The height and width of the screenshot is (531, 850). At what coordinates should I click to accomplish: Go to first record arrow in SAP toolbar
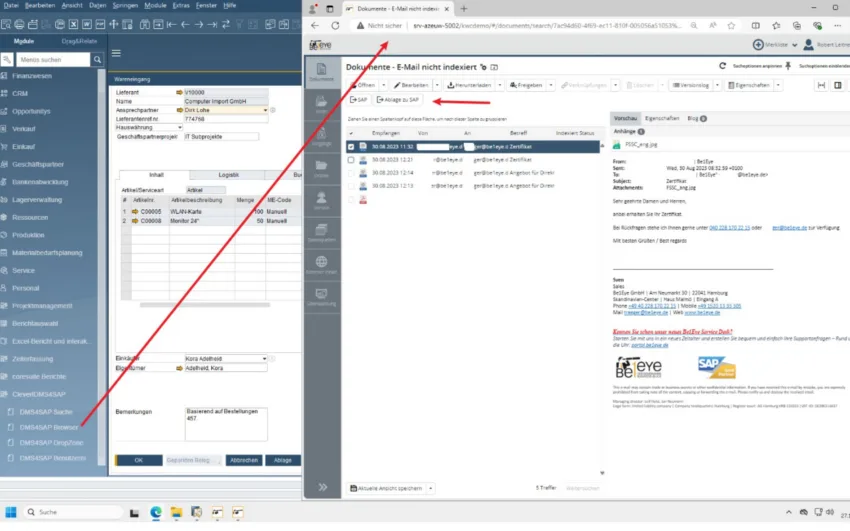tap(172, 24)
